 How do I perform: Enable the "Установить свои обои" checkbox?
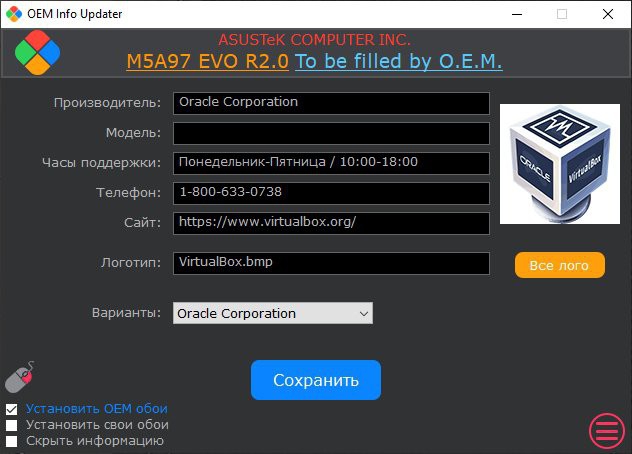[12, 425]
